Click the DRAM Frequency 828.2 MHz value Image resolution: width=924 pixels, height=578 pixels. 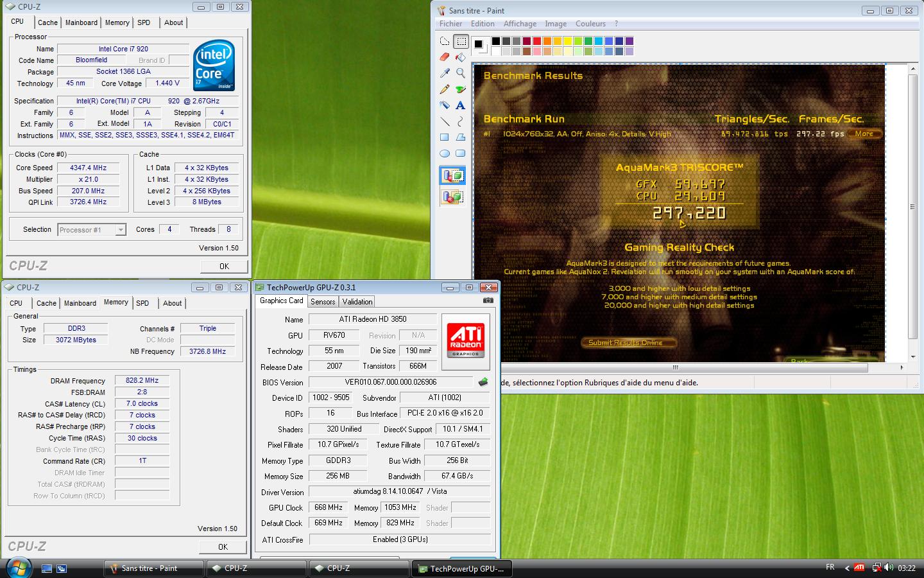pyautogui.click(x=142, y=380)
